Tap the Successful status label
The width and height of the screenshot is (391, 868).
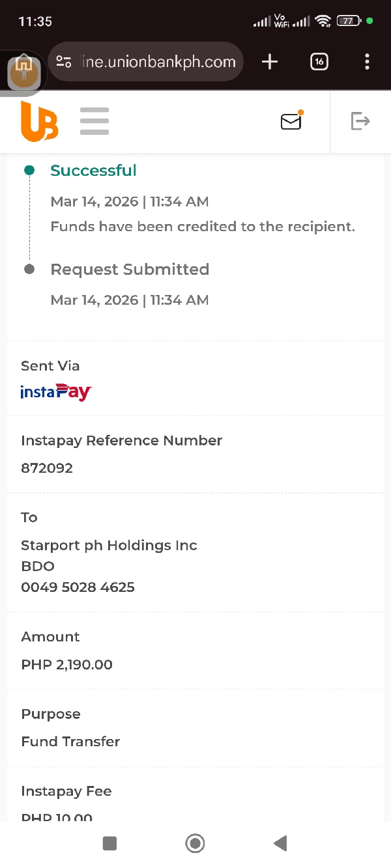click(x=93, y=171)
